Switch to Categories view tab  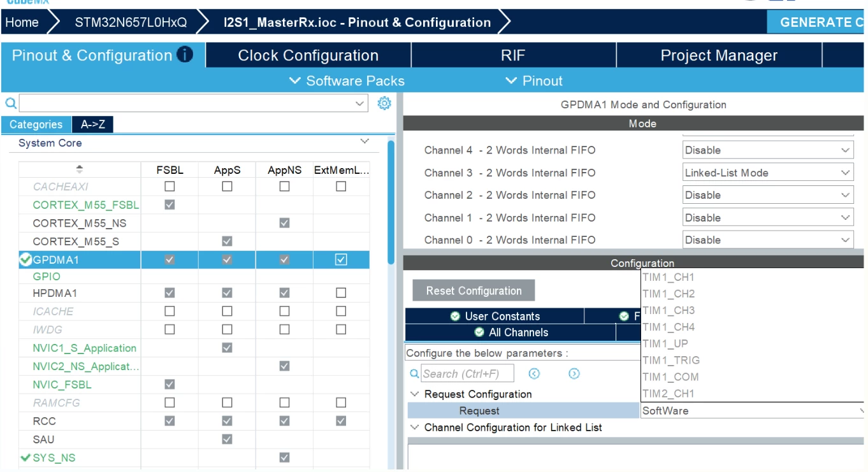click(x=36, y=125)
